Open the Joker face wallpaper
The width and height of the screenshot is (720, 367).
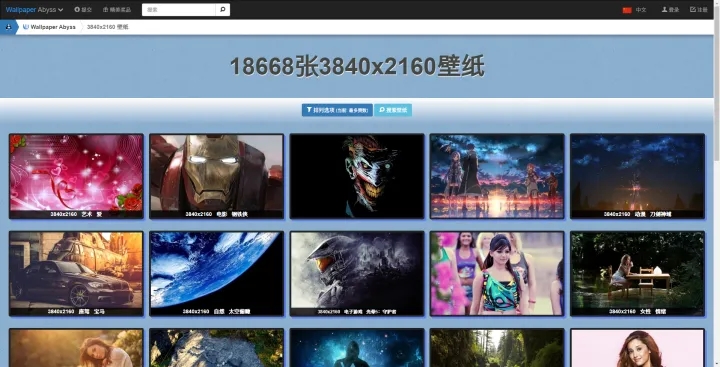tap(357, 176)
